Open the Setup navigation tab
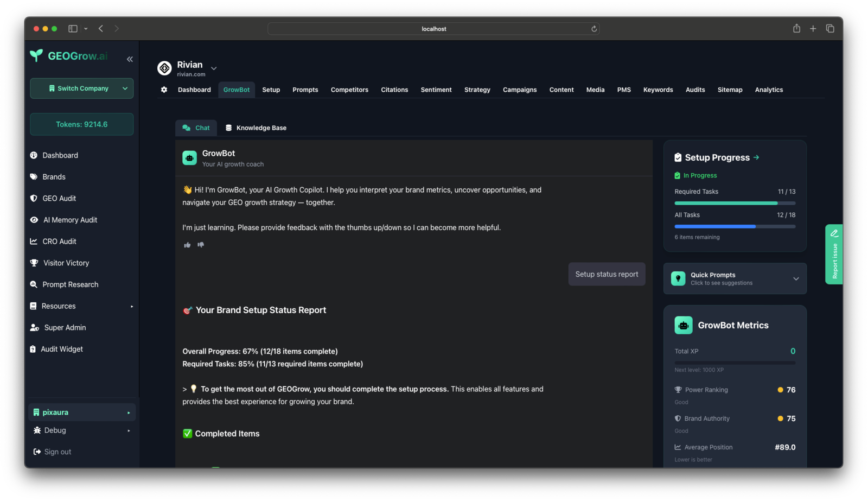 pyautogui.click(x=271, y=90)
